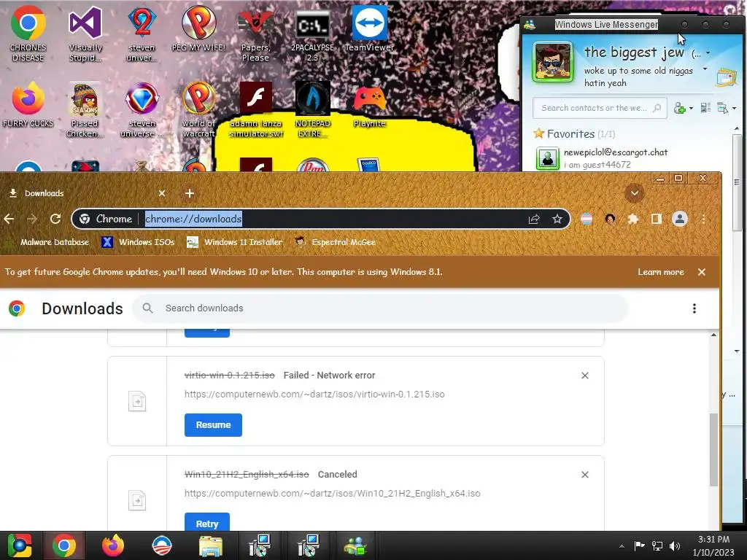Click the virtio-win-0.1.215.iso file name
Screen dimensions: 747x560
click(x=230, y=376)
